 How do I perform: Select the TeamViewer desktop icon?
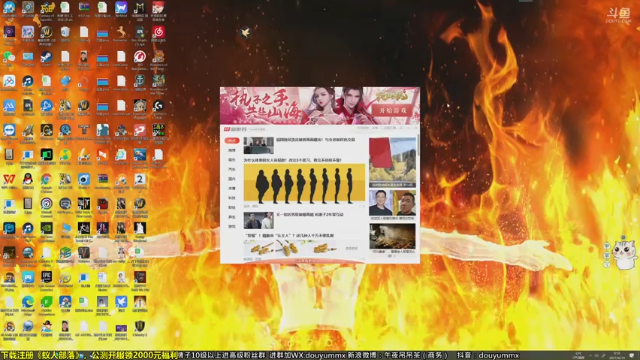point(9,130)
